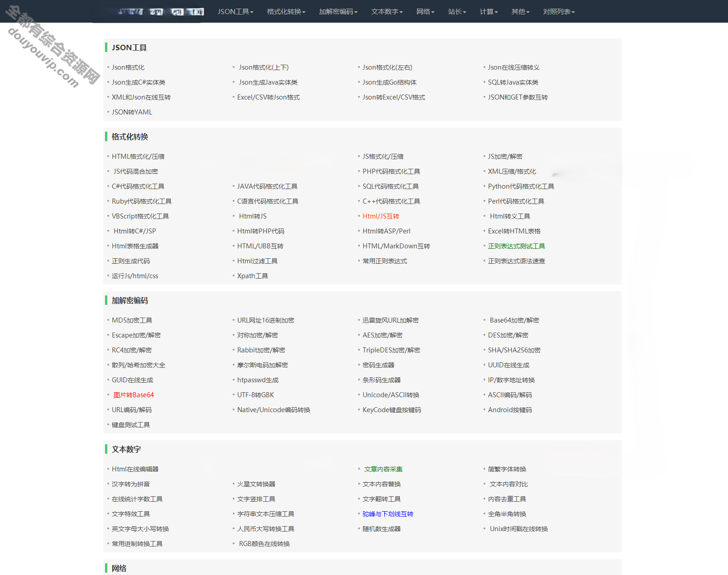
Task: Open Unix时间戳在线转换 link
Action: click(519, 529)
